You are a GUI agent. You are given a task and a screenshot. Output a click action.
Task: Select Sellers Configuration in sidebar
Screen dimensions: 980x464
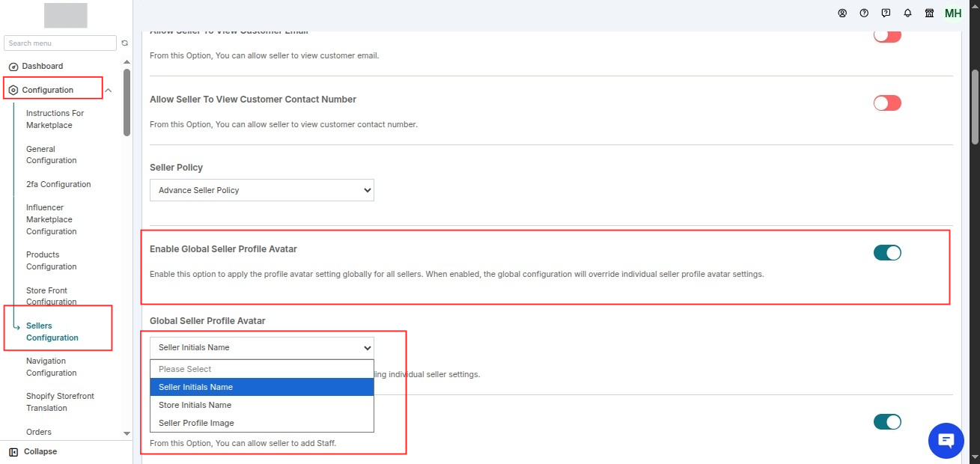(x=52, y=332)
